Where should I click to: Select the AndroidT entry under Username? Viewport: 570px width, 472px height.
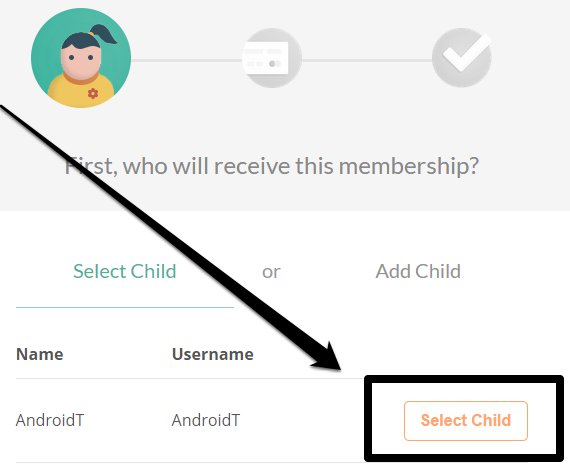tap(206, 420)
